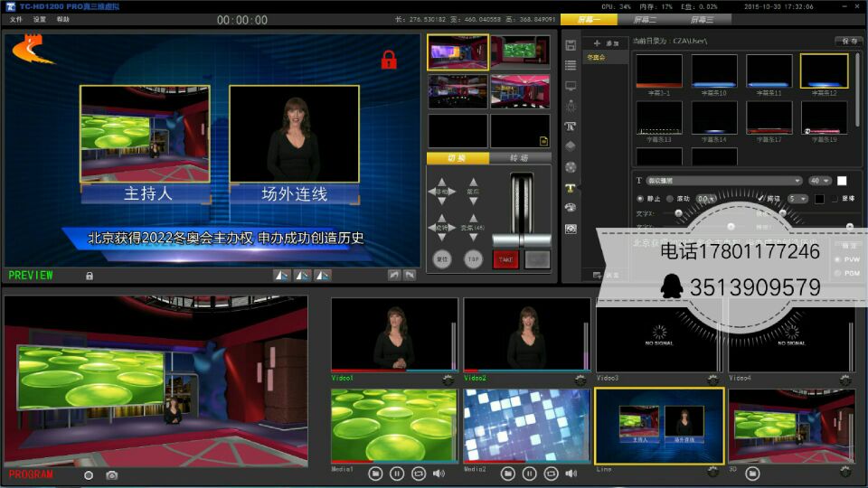The image size is (868, 488).
Task: Click the list icon in the sidebar
Action: (x=571, y=65)
